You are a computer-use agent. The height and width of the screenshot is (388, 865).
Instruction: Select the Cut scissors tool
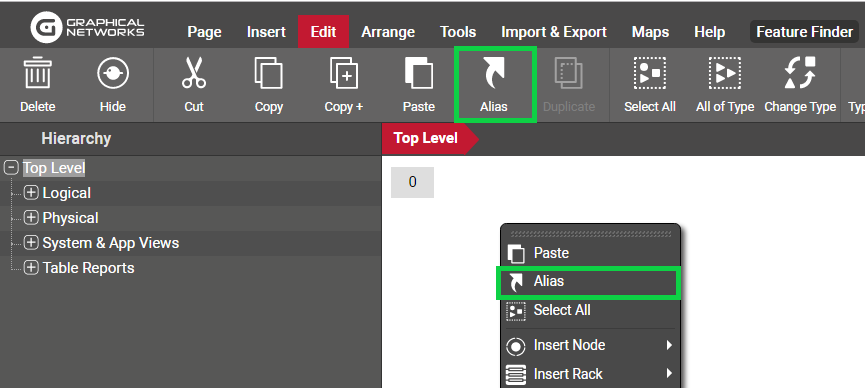coord(194,74)
